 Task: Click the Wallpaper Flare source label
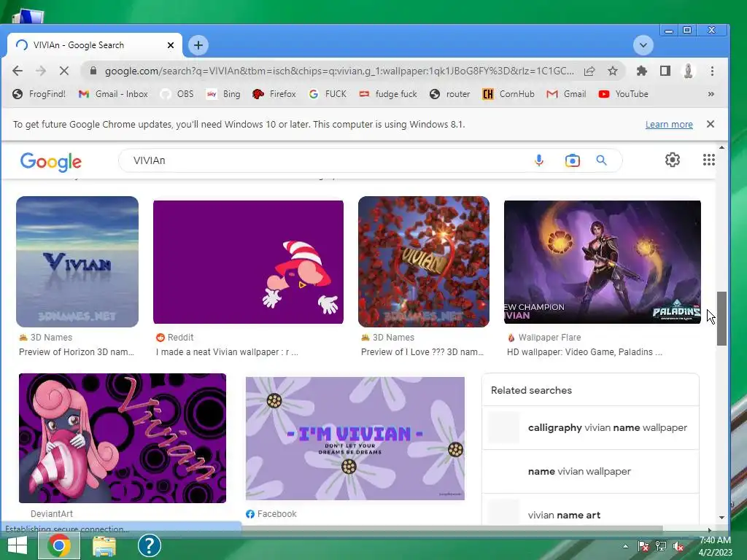point(549,337)
